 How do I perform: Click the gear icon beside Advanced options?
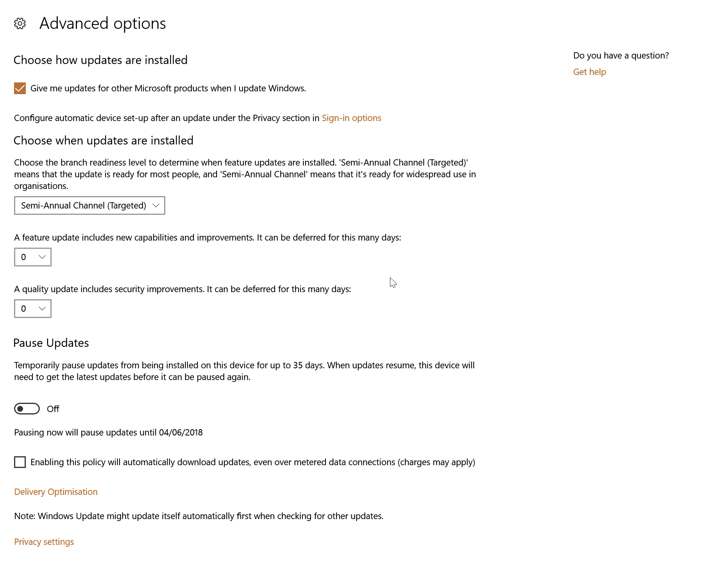coord(20,23)
